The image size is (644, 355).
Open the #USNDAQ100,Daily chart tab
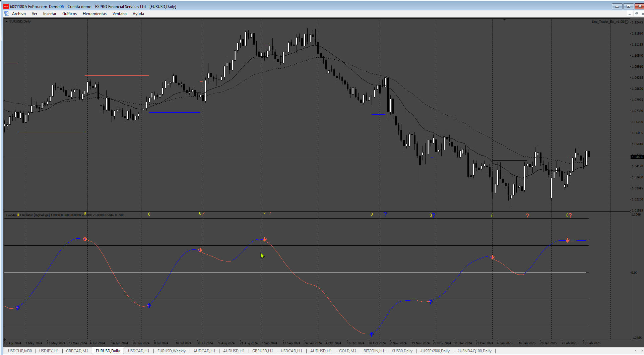point(474,351)
